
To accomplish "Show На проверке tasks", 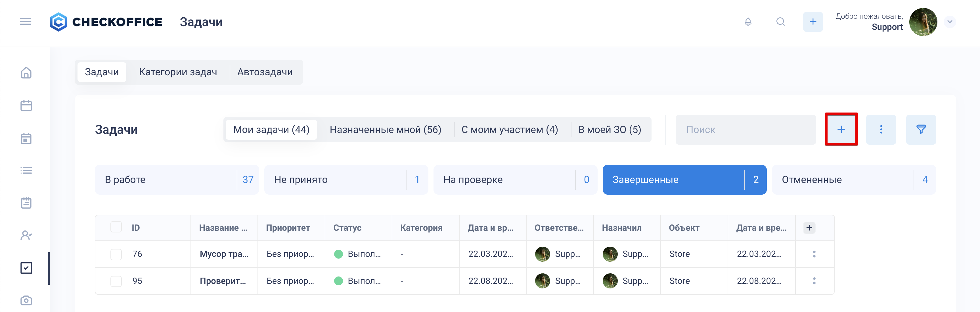I will click(516, 180).
